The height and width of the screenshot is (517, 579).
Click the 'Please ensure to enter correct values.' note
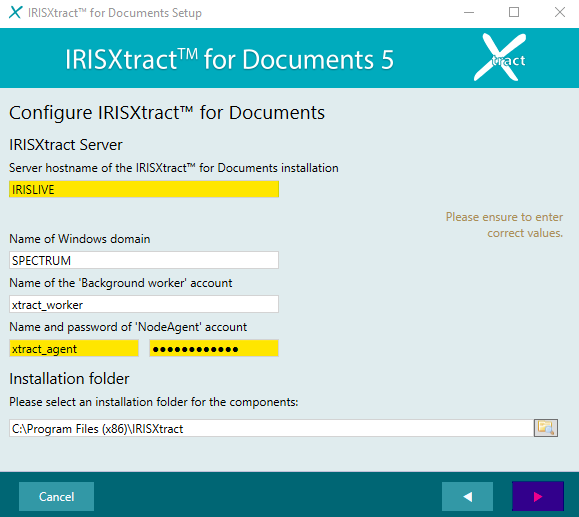pyautogui.click(x=504, y=225)
